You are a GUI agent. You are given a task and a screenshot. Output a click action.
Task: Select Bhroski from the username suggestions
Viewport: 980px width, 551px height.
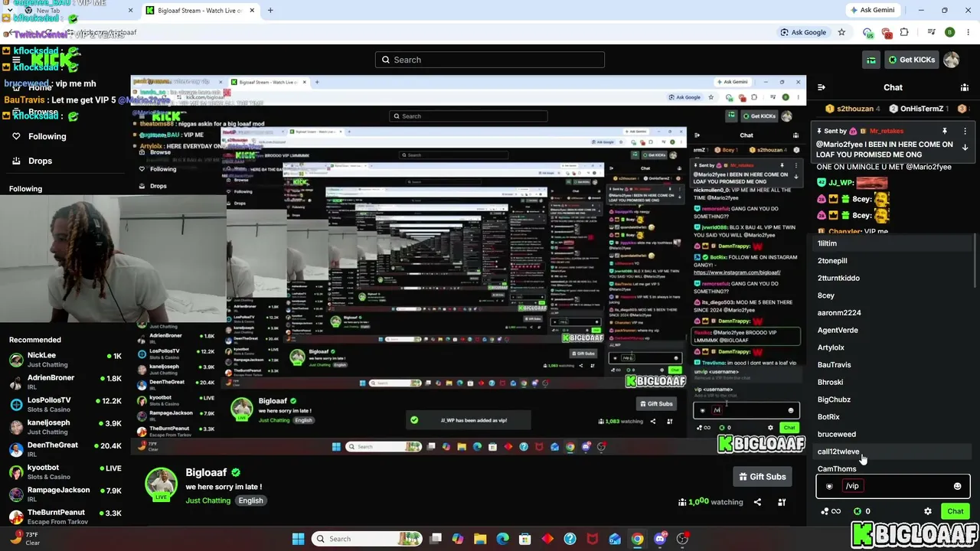click(x=893, y=382)
